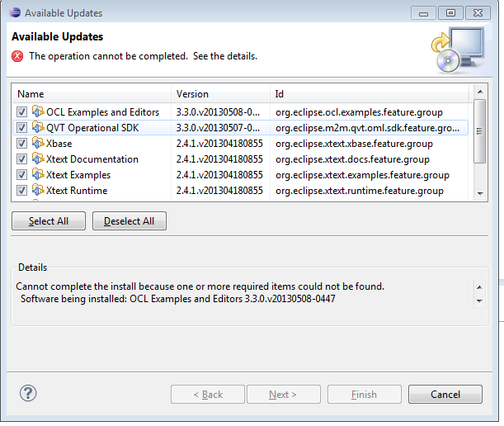This screenshot has height=426, width=504.
Task: Click org.eclipse.xtext.examples.feature.group id
Action: (x=362, y=175)
